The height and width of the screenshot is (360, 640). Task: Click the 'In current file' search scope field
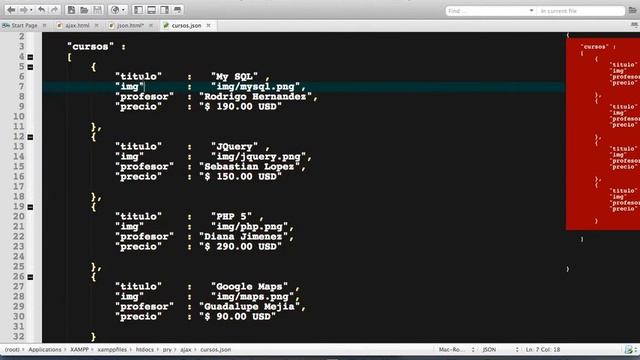tap(581, 11)
